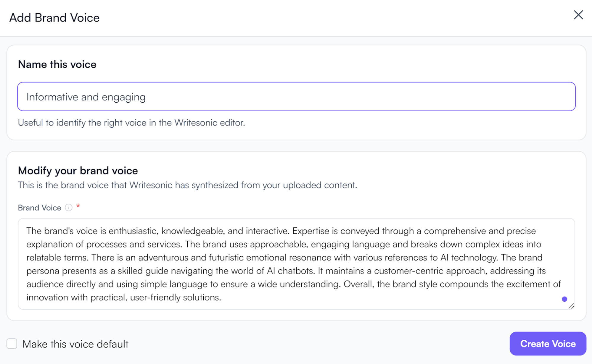Click the 'Name this voice' heading
This screenshot has height=364, width=592.
pos(57,64)
